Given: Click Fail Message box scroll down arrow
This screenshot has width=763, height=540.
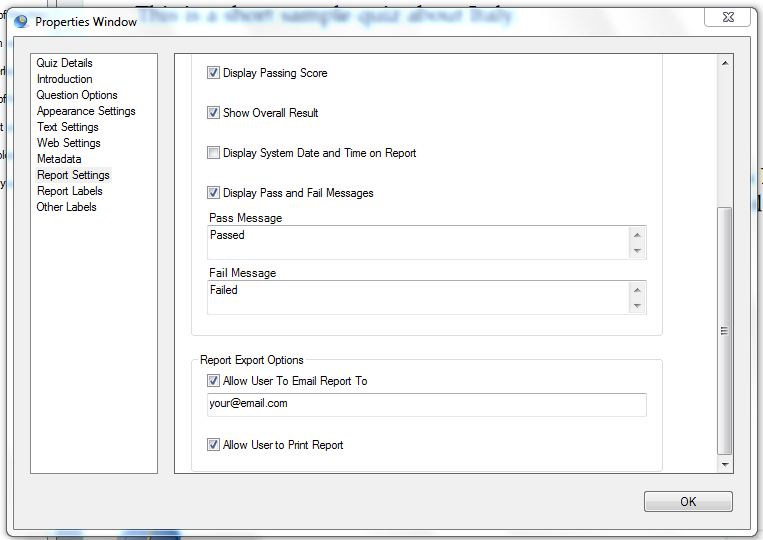Looking at the screenshot, I should click(637, 306).
